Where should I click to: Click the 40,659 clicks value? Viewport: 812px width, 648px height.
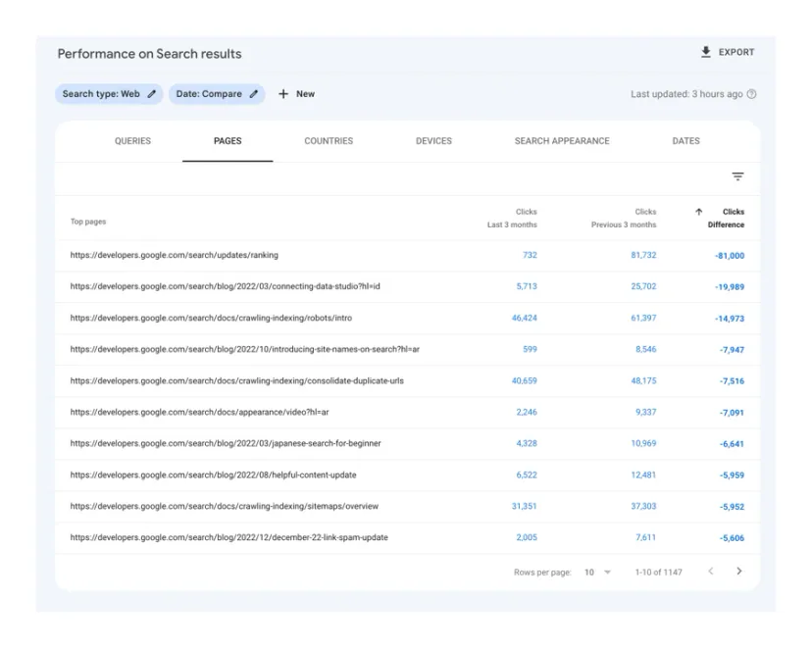(x=524, y=381)
